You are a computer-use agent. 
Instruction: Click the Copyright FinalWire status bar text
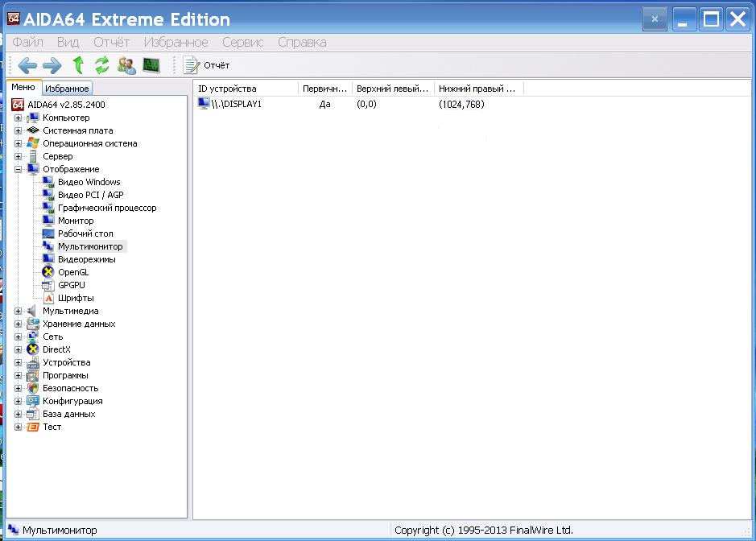[483, 530]
